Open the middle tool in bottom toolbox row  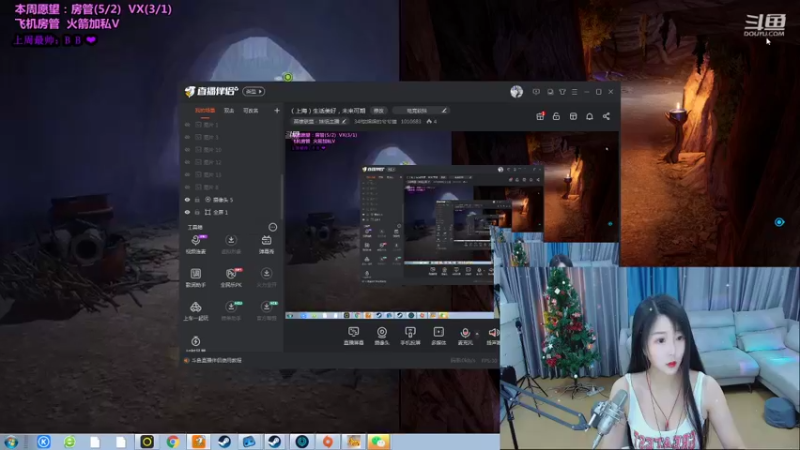tap(231, 311)
